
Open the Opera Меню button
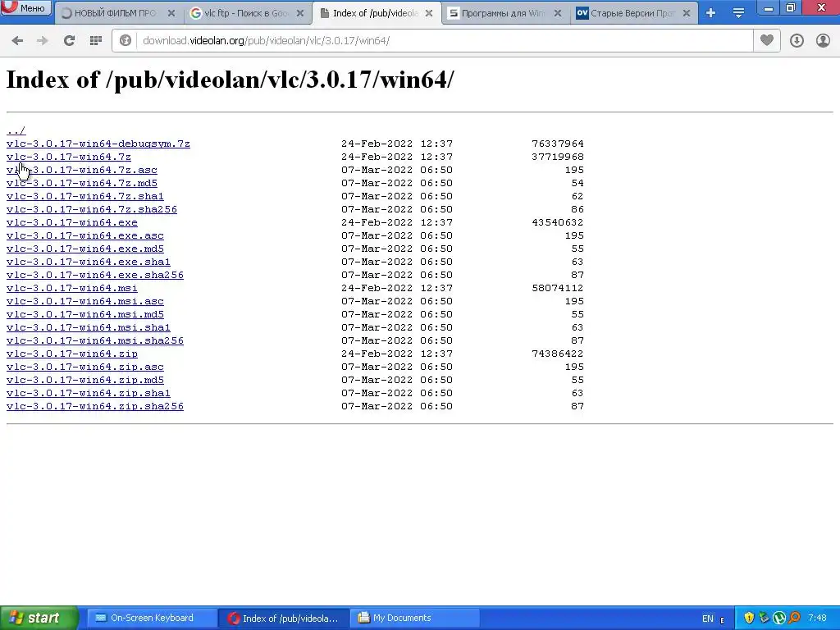point(25,7)
